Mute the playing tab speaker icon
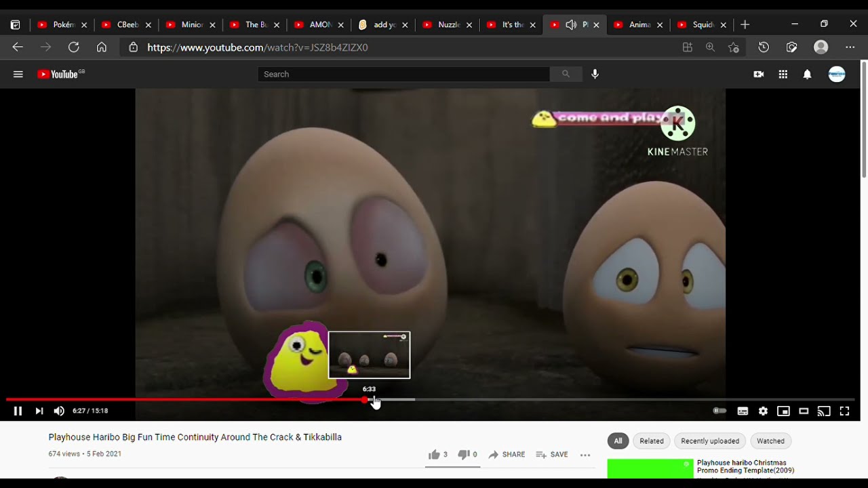This screenshot has width=868, height=488. pos(571,24)
